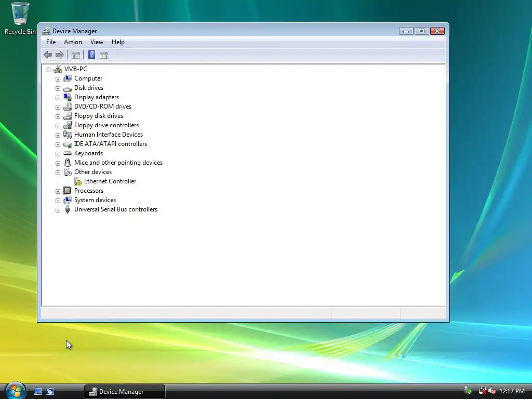532x399 pixels.
Task: Click the Back arrow toolbar icon
Action: click(x=48, y=55)
